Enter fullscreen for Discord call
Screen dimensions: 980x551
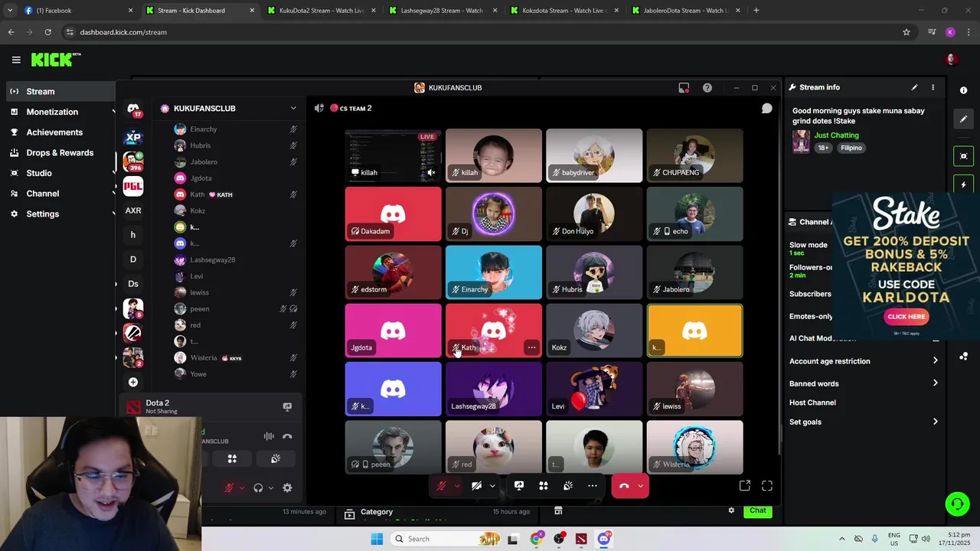[x=767, y=486]
